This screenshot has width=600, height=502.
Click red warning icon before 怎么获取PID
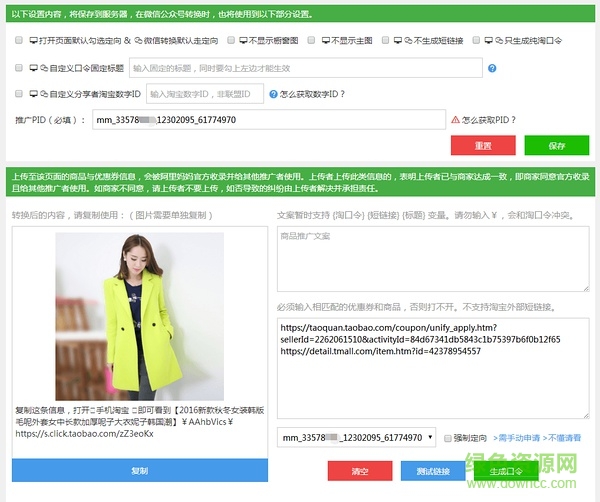455,120
